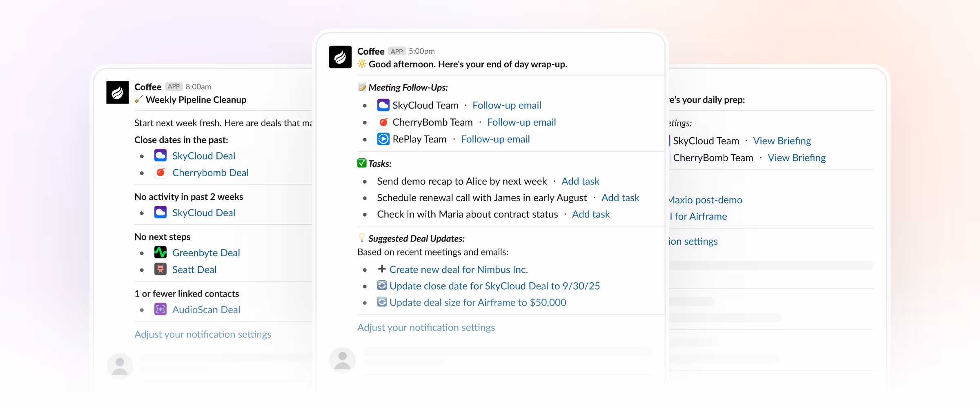Click '1 or fewer linked contacts' heading
Image resolution: width=980 pixels, height=408 pixels.
pyautogui.click(x=187, y=294)
